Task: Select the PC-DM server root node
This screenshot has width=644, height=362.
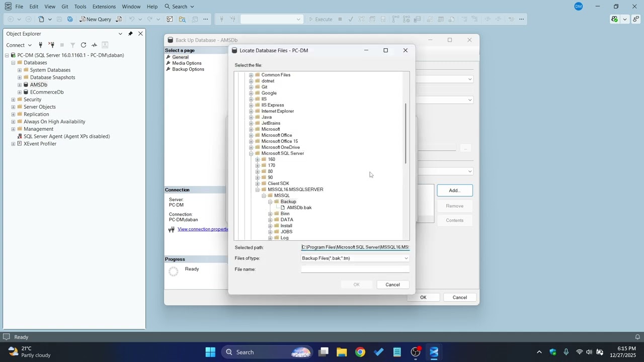Action: pyautogui.click(x=70, y=55)
